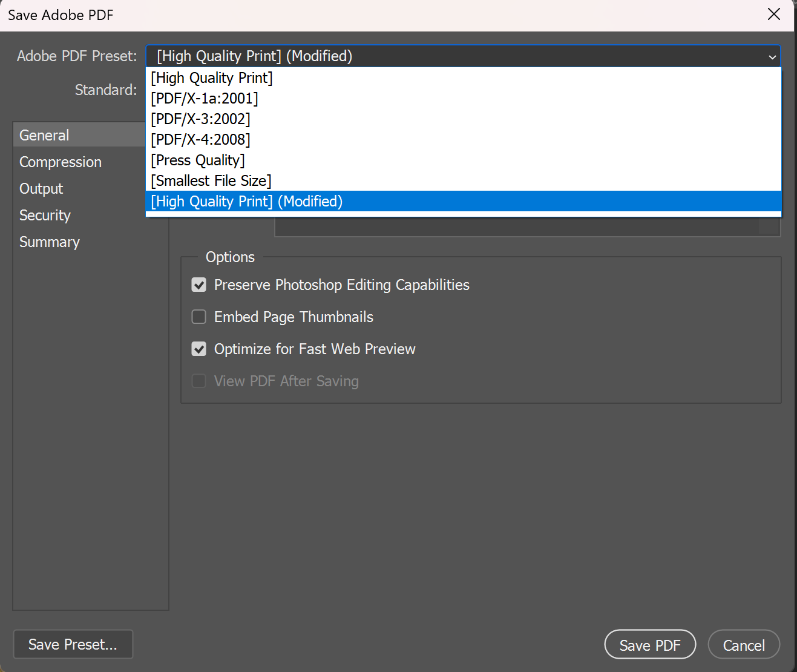The height and width of the screenshot is (672, 797).
Task: Cancel the Save Adobe PDF dialog
Action: tap(744, 645)
